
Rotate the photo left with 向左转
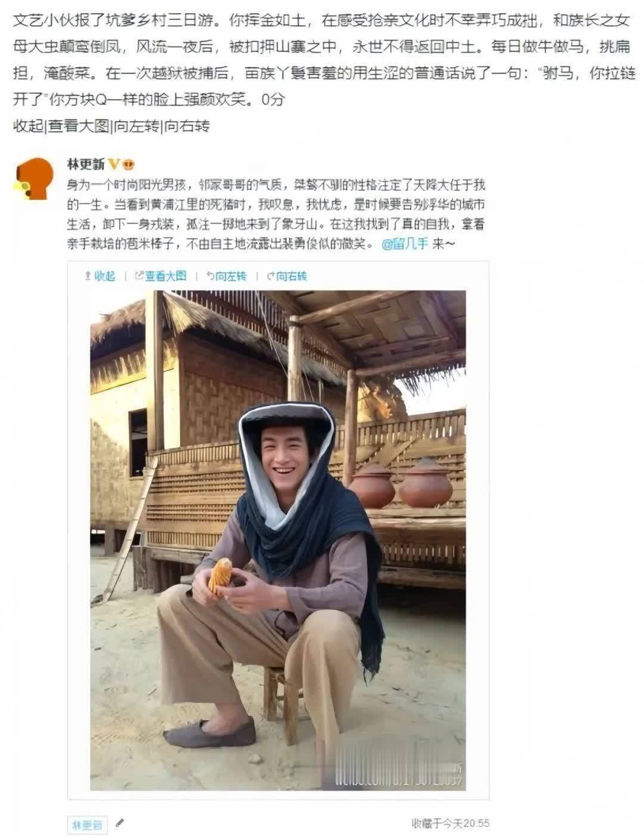226,276
